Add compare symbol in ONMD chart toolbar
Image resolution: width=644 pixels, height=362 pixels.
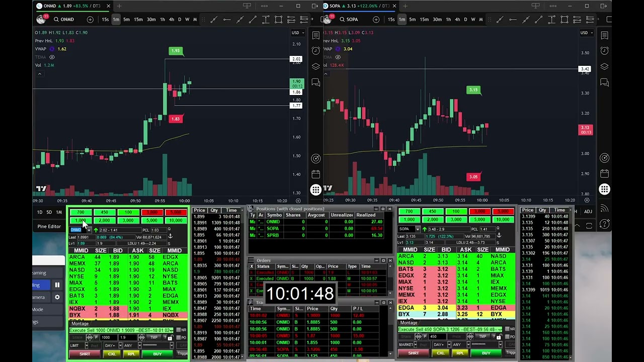90,20
